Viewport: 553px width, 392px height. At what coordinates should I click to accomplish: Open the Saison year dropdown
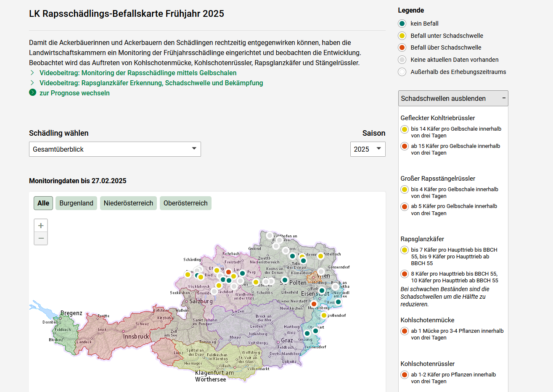(x=368, y=149)
